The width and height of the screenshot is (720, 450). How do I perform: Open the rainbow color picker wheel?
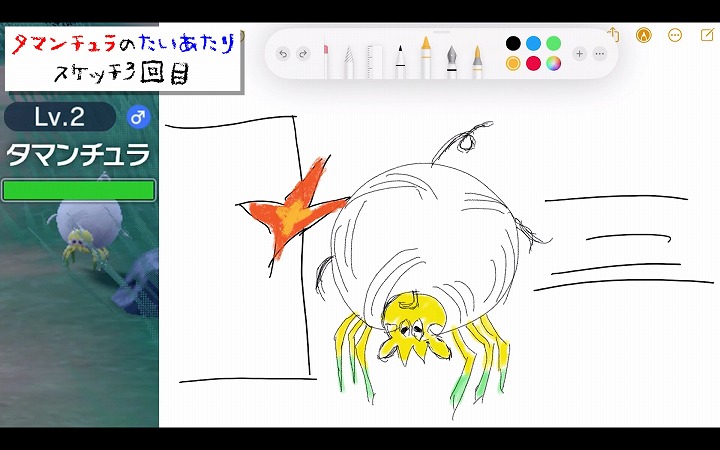(553, 64)
